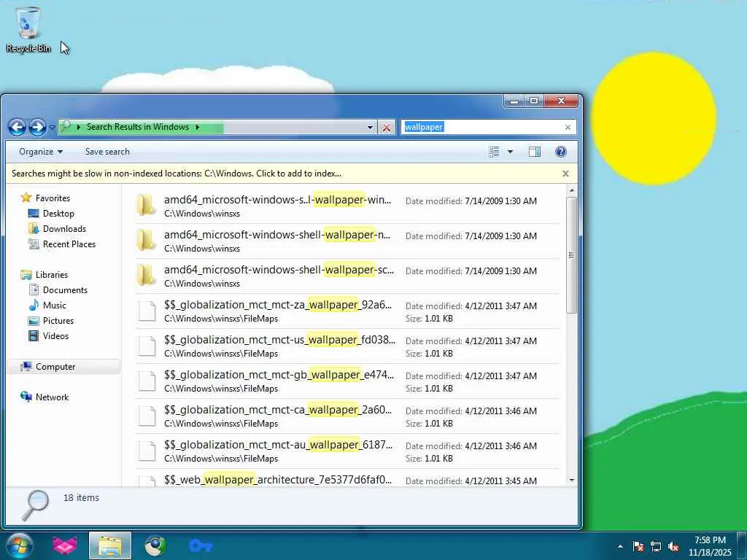Select Libraries in the navigation pane
Screen dimensions: 747x560
[44, 275]
